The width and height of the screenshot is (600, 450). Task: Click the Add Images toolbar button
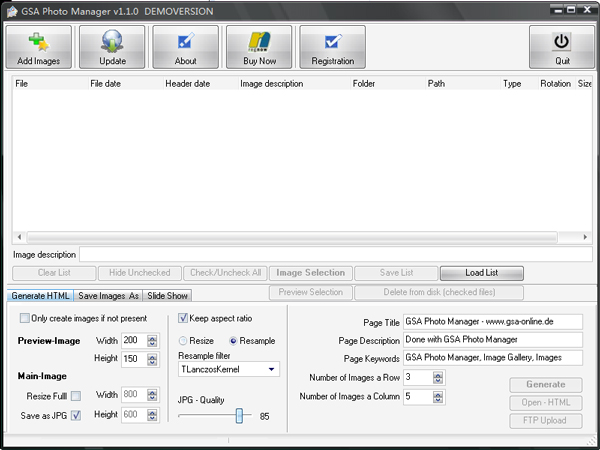pyautogui.click(x=39, y=47)
